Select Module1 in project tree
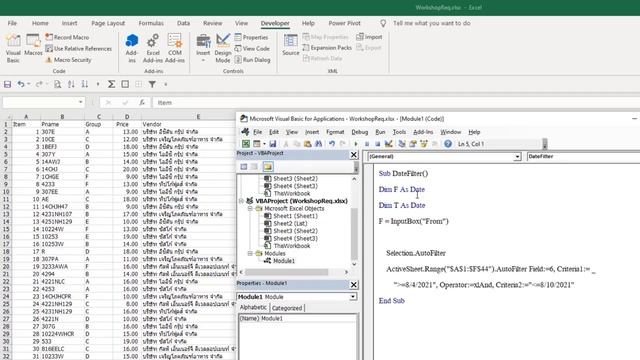The image size is (640, 360). tap(284, 261)
